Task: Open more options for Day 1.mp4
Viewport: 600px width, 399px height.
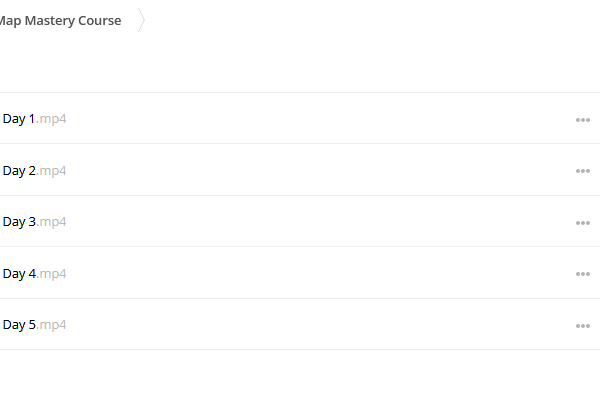Action: pyautogui.click(x=582, y=120)
